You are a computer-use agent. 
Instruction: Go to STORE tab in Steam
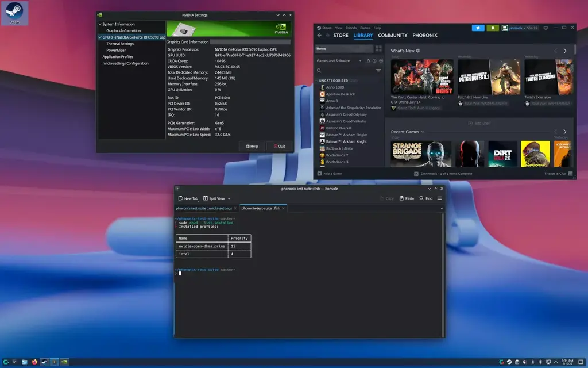341,35
